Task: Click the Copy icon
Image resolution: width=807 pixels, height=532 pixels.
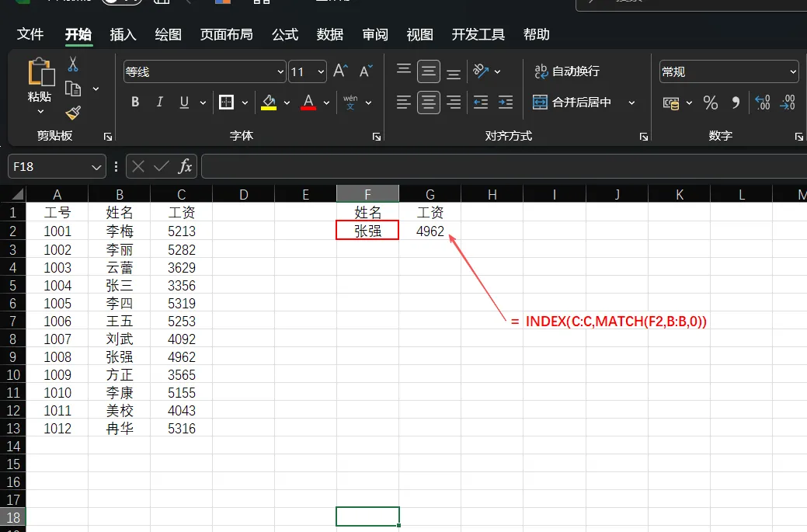Action: (72, 89)
